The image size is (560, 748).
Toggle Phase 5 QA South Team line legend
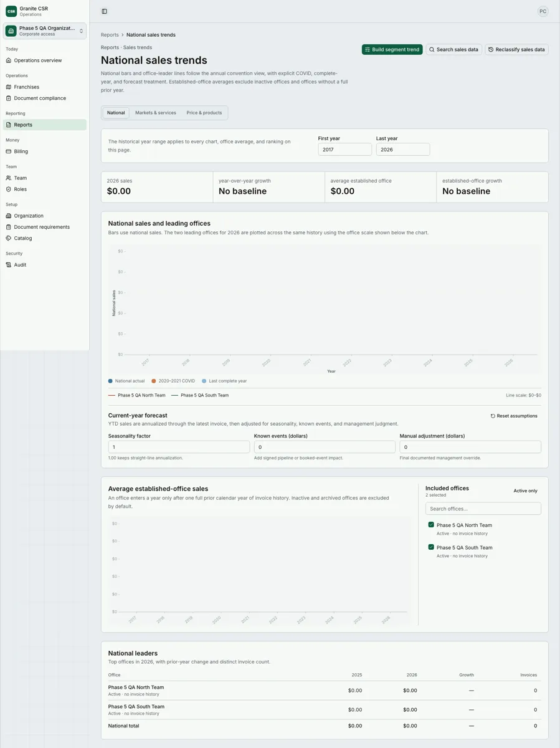pos(200,395)
